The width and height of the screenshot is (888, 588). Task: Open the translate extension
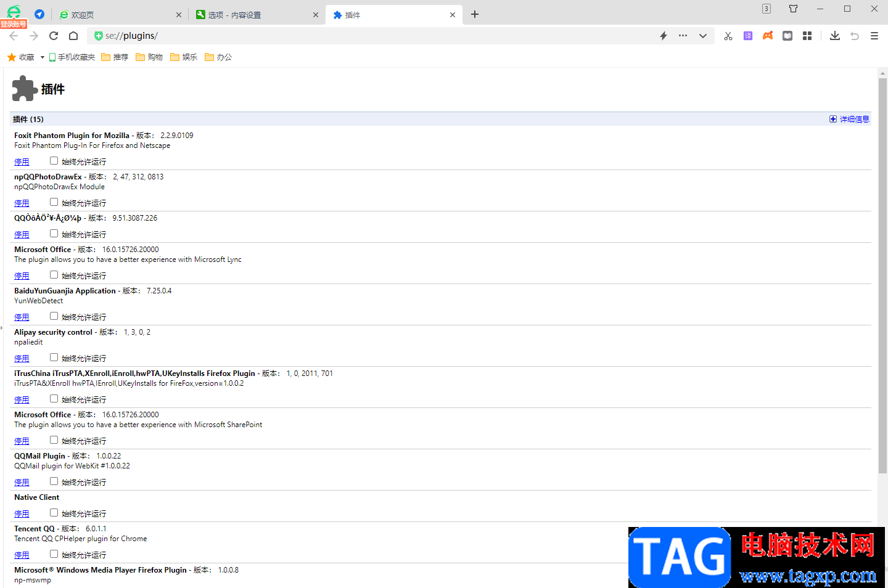748,36
